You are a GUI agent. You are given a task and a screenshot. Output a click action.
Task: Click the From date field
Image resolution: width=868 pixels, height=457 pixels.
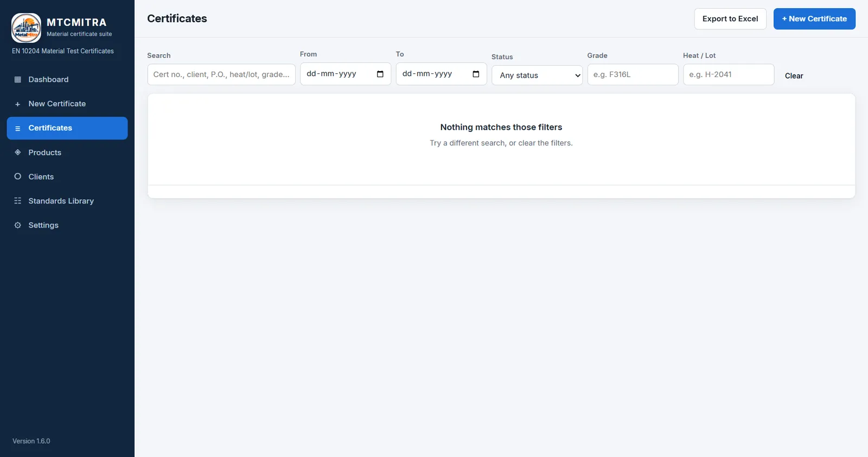(346, 74)
